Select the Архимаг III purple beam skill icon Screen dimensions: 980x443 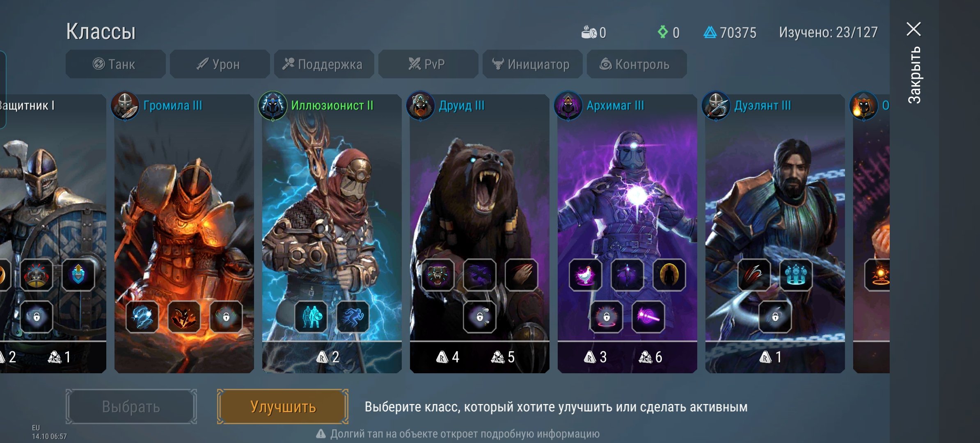[x=648, y=317]
